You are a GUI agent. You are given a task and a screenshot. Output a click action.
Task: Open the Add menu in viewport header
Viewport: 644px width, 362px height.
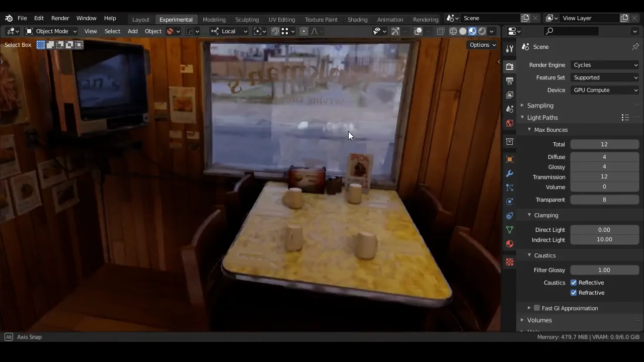132,31
